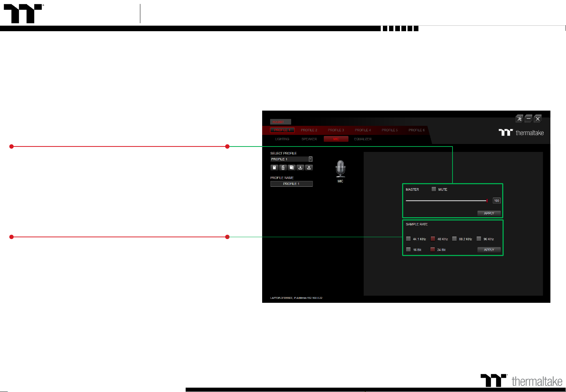Set bit depth to 16 Bit
566x392 pixels.
pos(409,249)
